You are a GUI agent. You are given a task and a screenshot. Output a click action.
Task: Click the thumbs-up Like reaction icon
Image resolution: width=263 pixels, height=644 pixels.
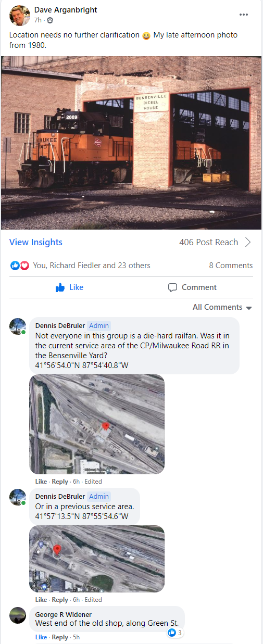15,266
